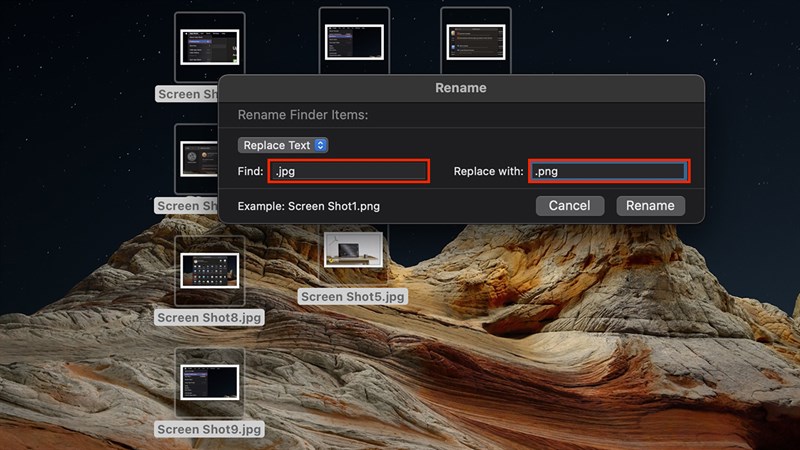The height and width of the screenshot is (450, 800).
Task: Click the Rename dialog title bar
Action: tap(461, 88)
